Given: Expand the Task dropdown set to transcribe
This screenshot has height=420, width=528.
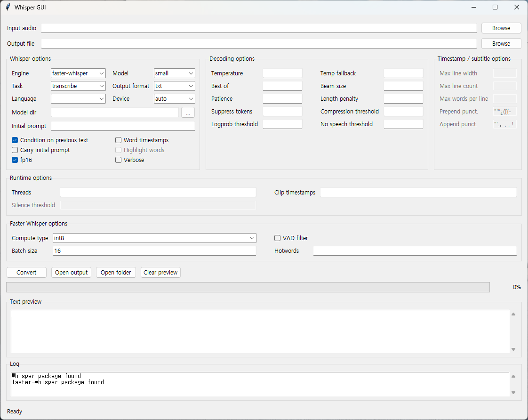Looking at the screenshot, I should (x=78, y=86).
